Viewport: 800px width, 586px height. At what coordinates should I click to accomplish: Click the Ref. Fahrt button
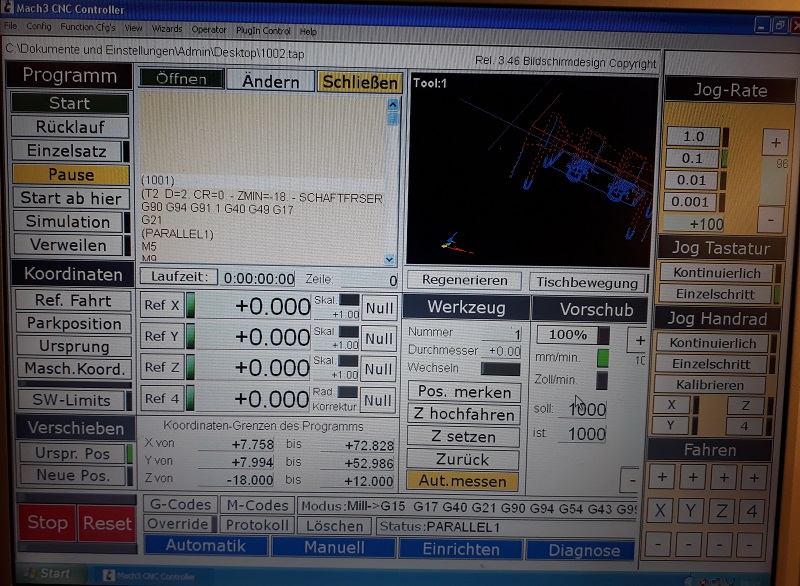pyautogui.click(x=73, y=300)
